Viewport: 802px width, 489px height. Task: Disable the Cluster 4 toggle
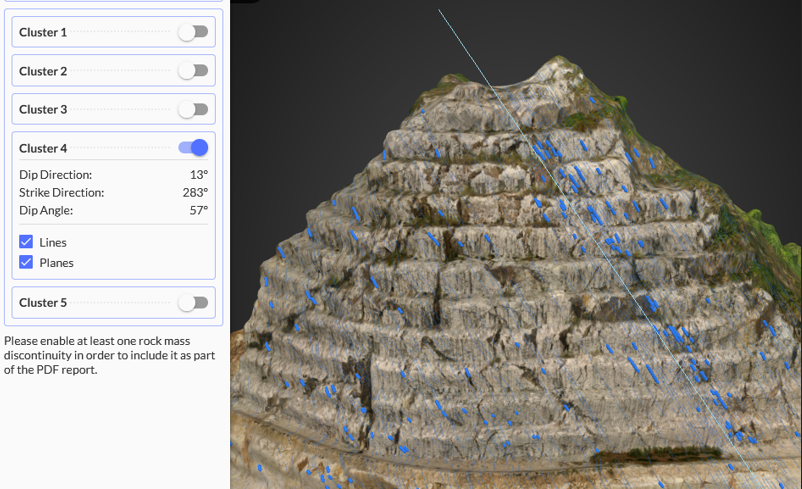coord(193,148)
